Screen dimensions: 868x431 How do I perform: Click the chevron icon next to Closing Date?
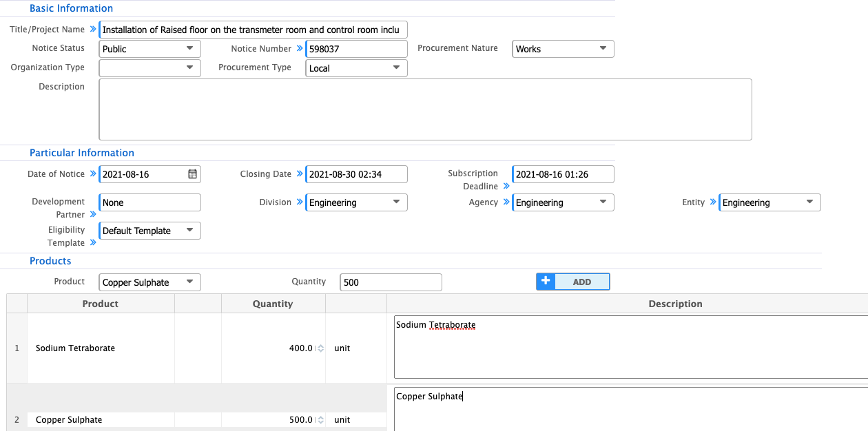300,174
